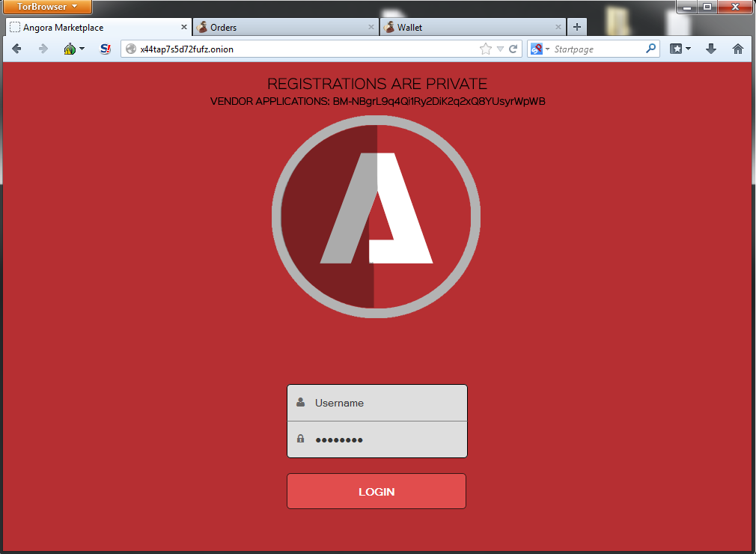This screenshot has width=756, height=554.
Task: Click the Startpage search engine icon
Action: (537, 49)
